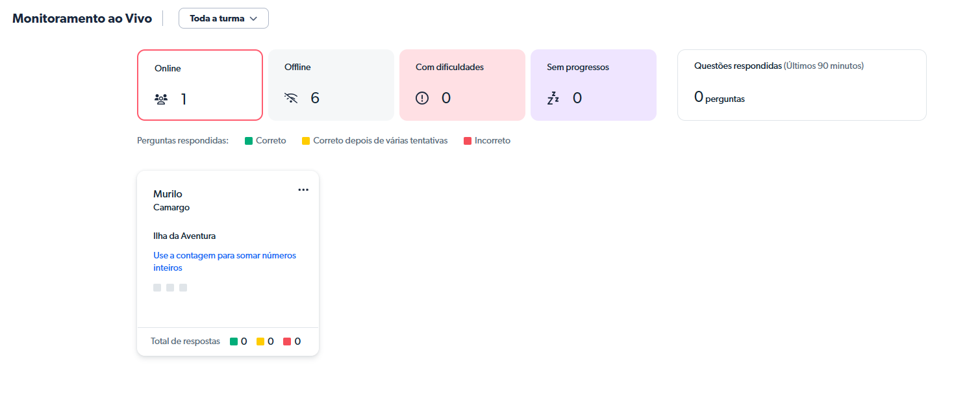Screen dimensions: 980x398
Task: Click student name Murilo on the card
Action: [x=168, y=194]
